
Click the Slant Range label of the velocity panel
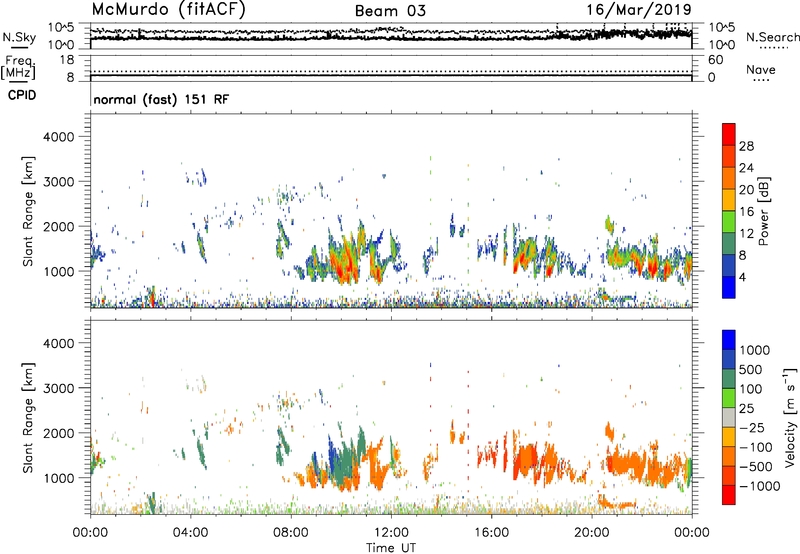click(x=28, y=418)
